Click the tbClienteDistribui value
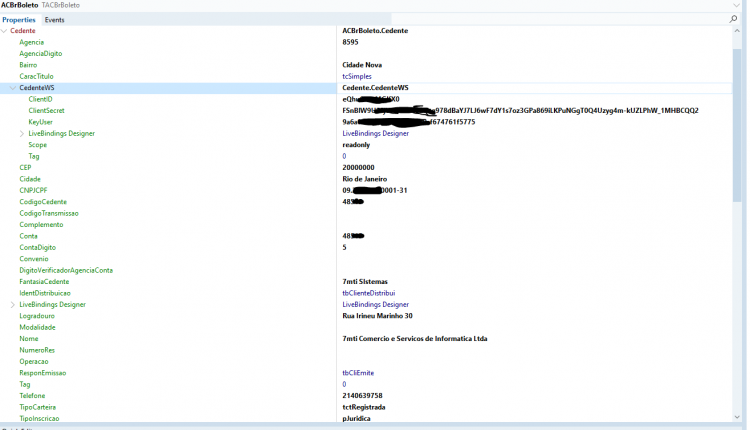 (369, 293)
